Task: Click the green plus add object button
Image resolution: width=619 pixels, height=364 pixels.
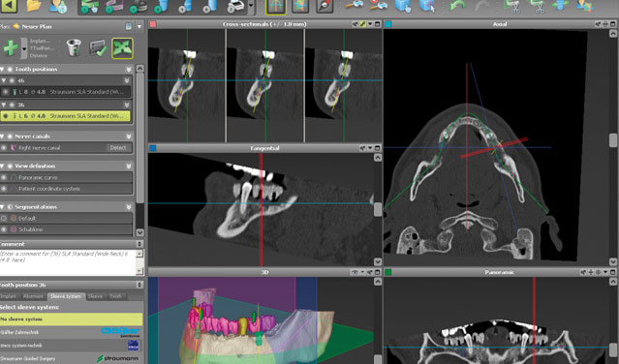Action: [11, 48]
